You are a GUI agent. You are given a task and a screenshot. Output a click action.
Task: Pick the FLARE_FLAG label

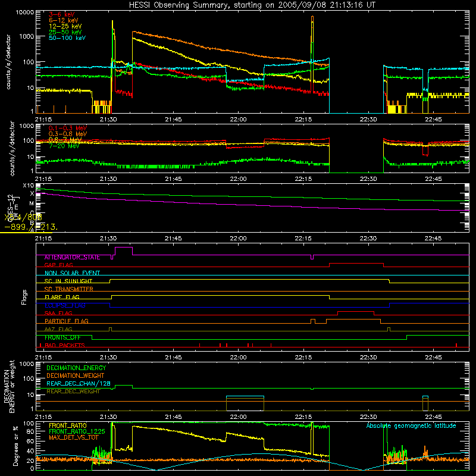click(62, 297)
